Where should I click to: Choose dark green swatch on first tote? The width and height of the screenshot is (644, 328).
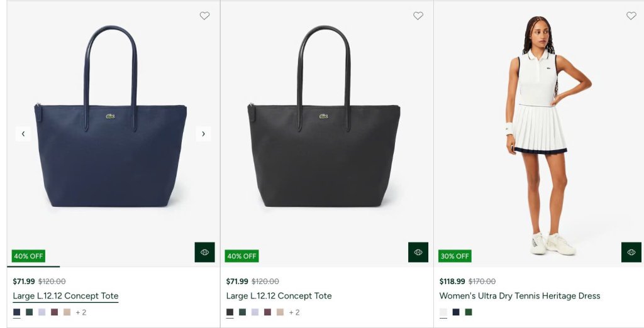(30, 312)
